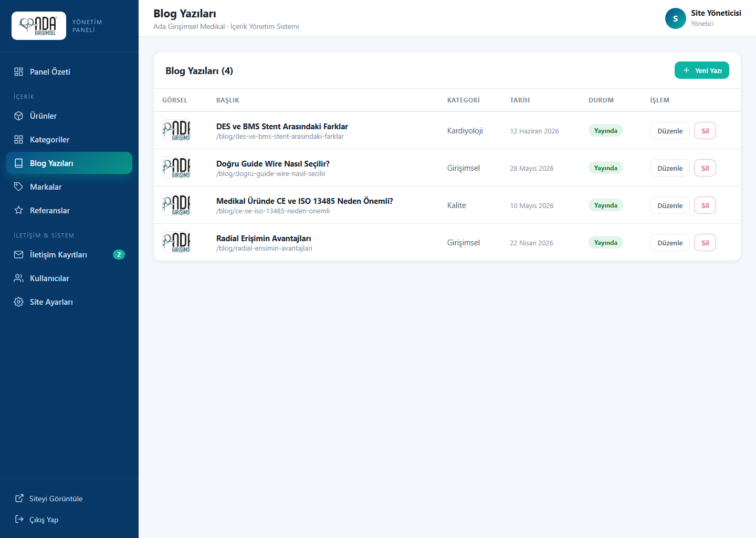Delete the CE ve ISO 13485 post
This screenshot has height=538, width=756.
705,205
